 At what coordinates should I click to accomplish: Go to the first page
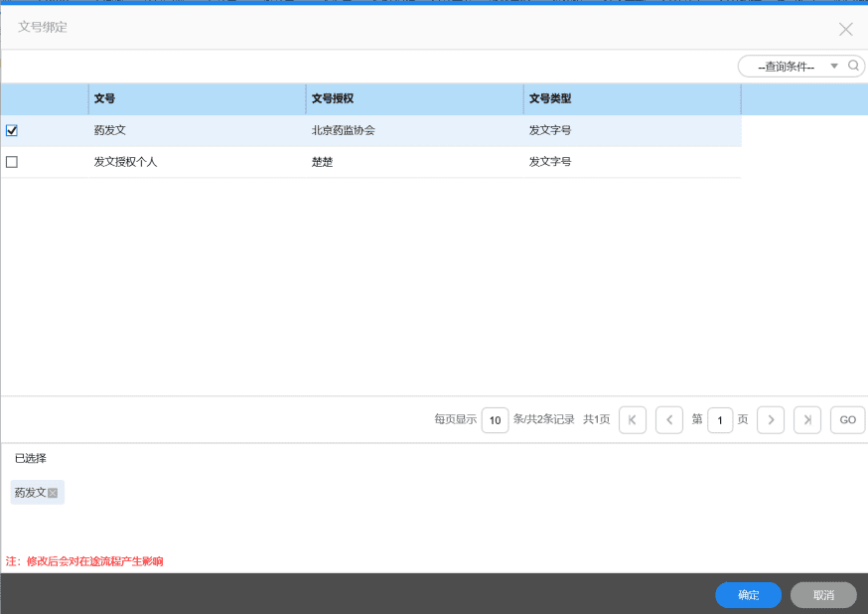(x=633, y=420)
